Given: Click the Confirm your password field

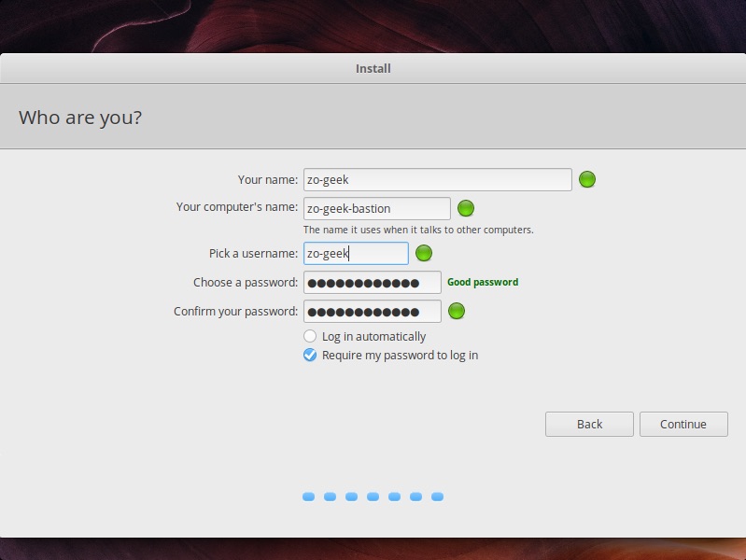Looking at the screenshot, I should [372, 311].
